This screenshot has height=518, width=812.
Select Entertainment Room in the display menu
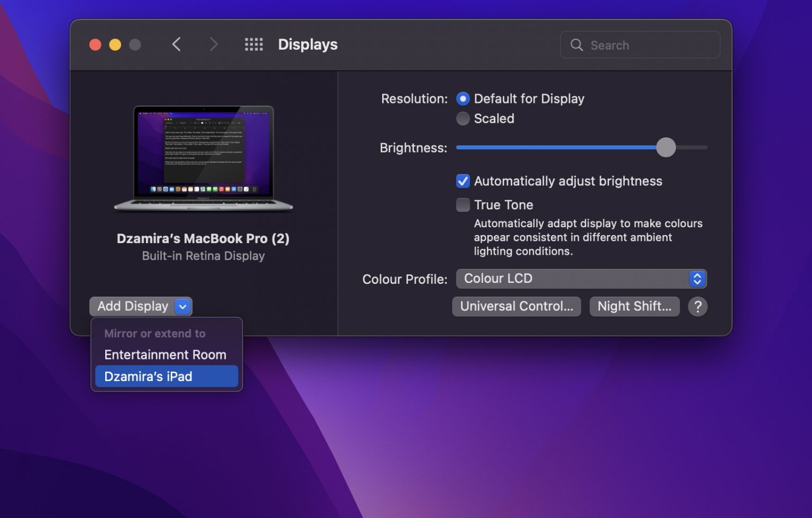165,355
